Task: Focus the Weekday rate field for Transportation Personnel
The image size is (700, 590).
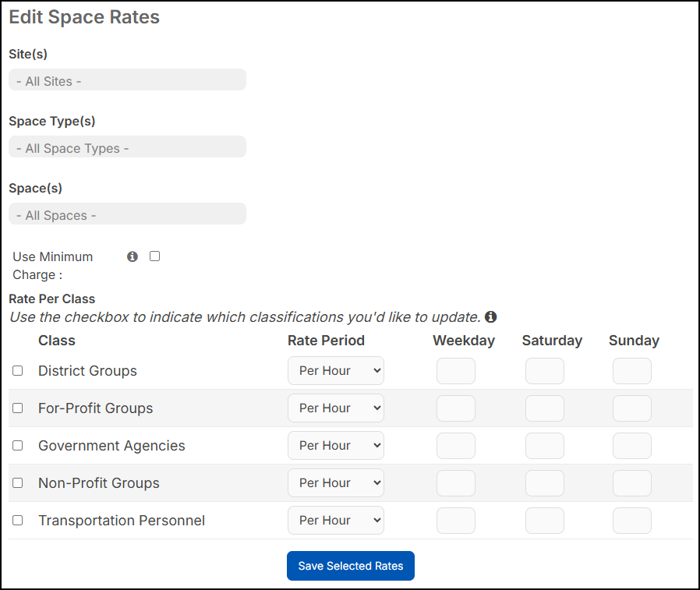Action: click(456, 521)
